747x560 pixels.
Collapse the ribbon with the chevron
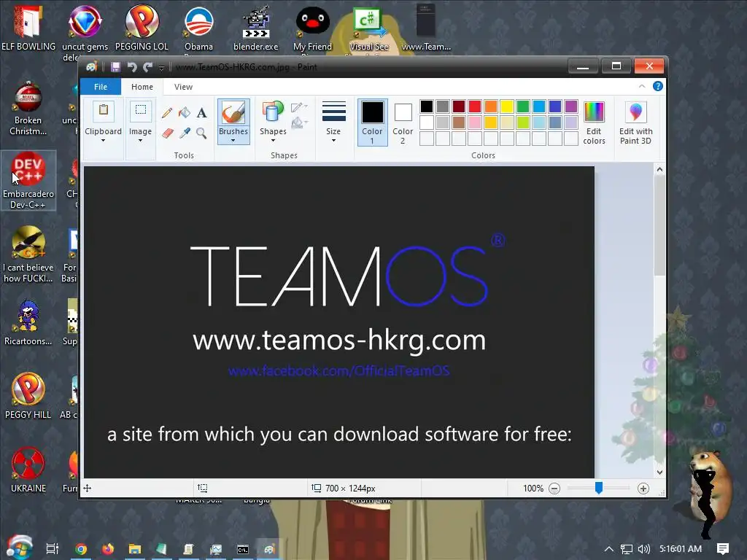642,86
